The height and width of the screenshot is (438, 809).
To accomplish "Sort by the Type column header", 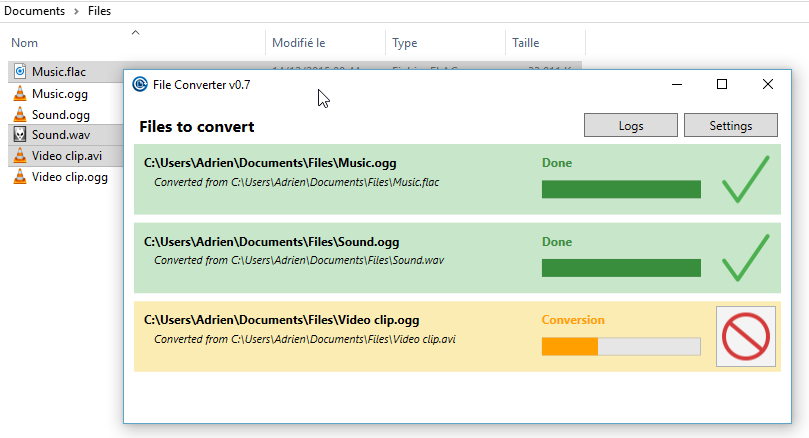I will point(405,43).
